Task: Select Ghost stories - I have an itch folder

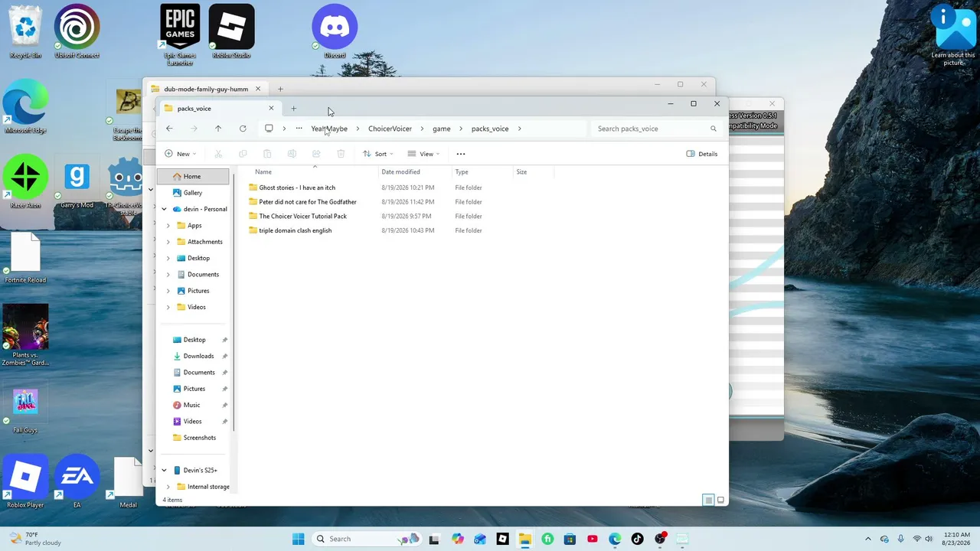Action: pos(297,187)
